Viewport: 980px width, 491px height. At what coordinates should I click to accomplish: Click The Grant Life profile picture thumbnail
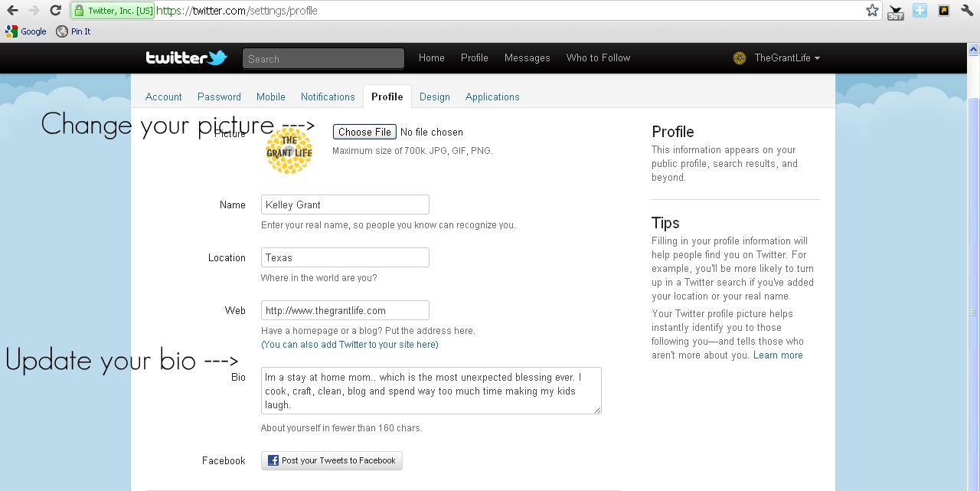[x=289, y=151]
